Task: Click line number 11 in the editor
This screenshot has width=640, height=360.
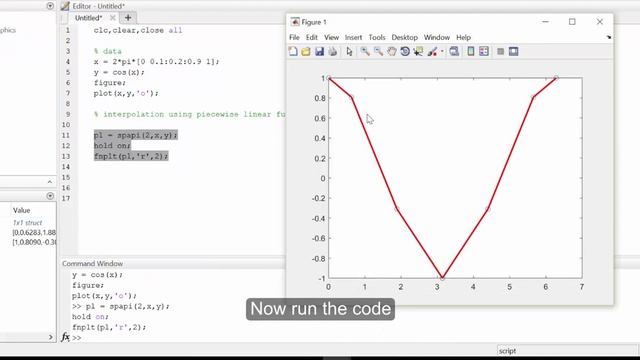Action: pos(67,136)
